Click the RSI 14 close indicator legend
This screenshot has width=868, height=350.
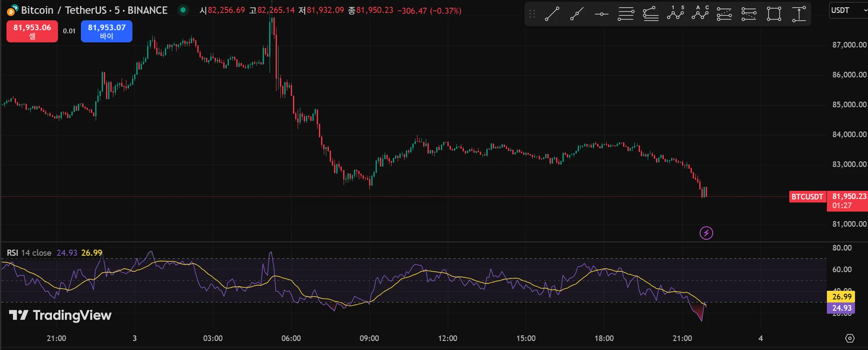29,253
